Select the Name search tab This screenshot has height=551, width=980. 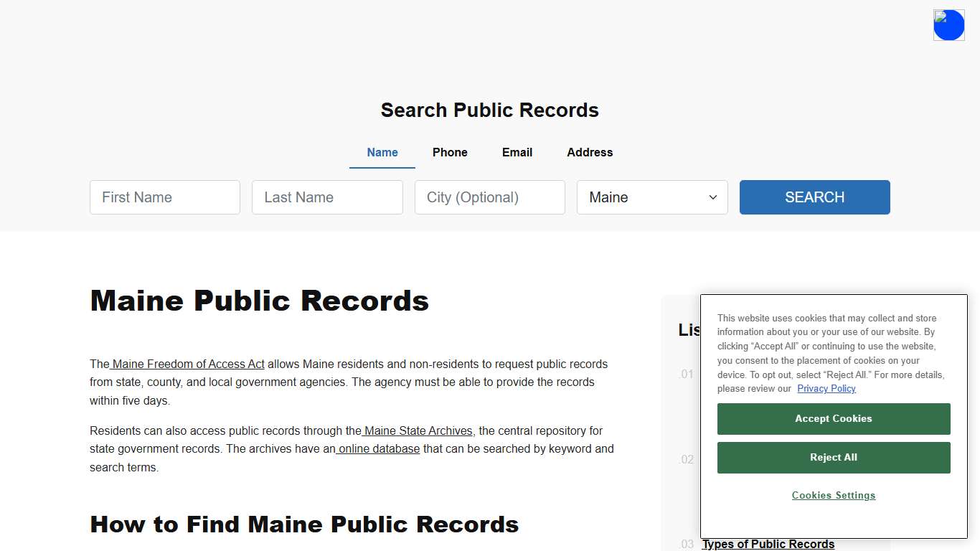[x=382, y=152]
